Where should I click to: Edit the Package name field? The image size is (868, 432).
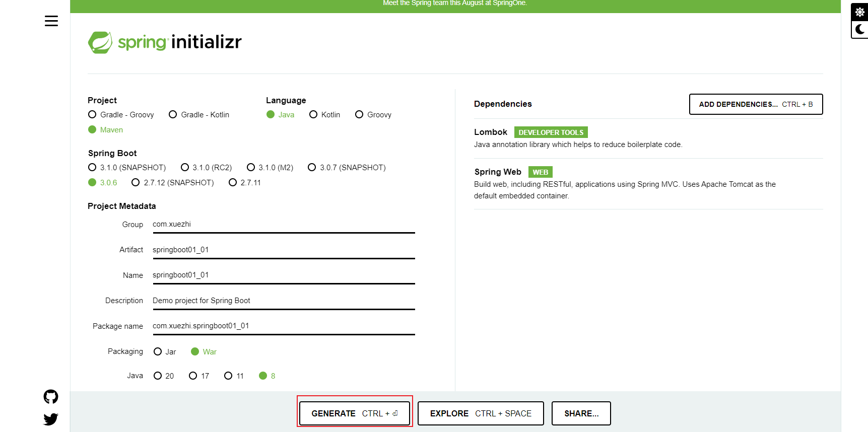[x=284, y=326]
